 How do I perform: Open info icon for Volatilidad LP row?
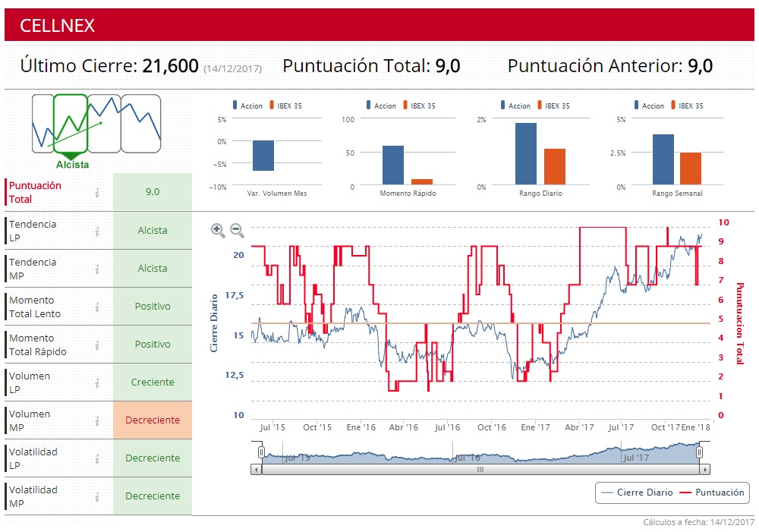click(x=97, y=458)
